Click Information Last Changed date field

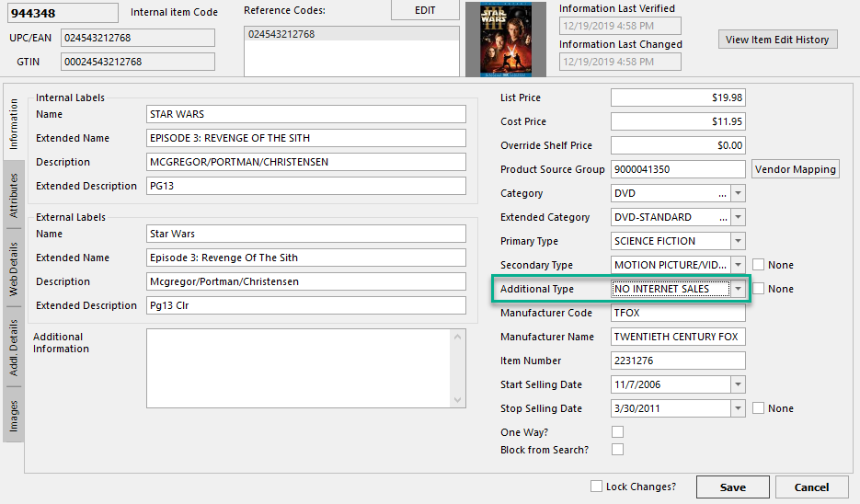pyautogui.click(x=620, y=62)
